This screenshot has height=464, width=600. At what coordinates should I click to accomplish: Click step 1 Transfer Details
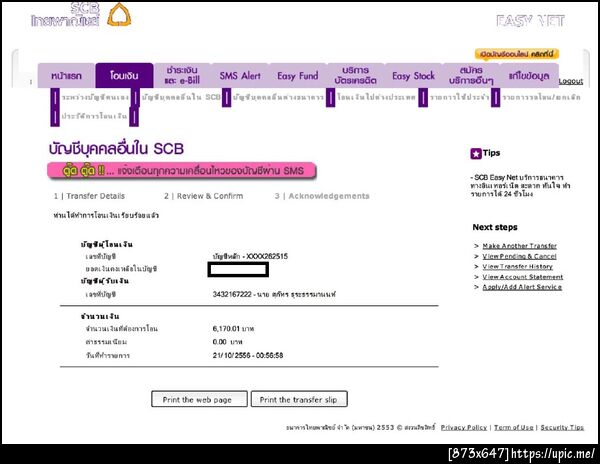click(x=89, y=196)
